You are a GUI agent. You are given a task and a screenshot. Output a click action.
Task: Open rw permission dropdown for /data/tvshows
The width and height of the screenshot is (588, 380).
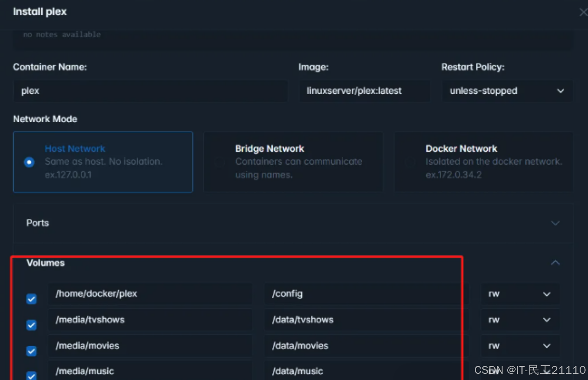520,320
